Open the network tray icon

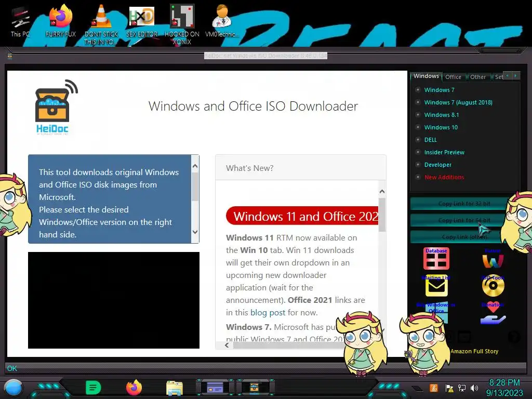pyautogui.click(x=462, y=388)
